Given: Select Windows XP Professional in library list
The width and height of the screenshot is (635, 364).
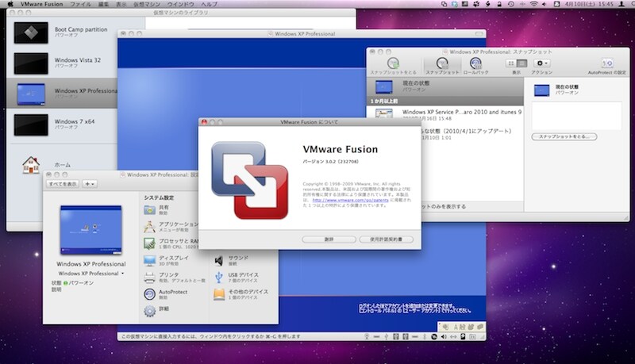Looking at the screenshot, I should (x=62, y=94).
